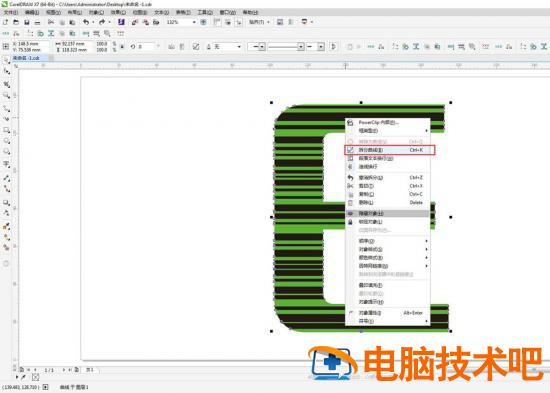Choose Cut Ctrl+X in context menu
The image size is (550, 393).
(x=388, y=186)
